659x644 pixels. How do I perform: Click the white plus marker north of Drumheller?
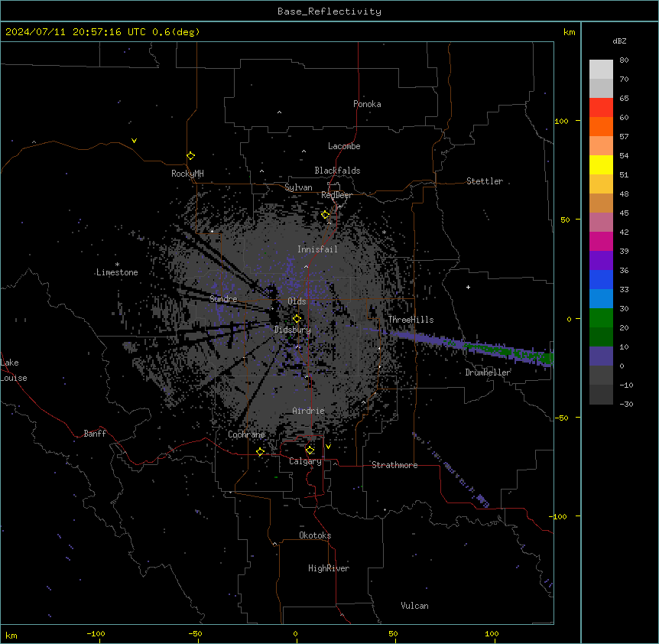tap(468, 287)
